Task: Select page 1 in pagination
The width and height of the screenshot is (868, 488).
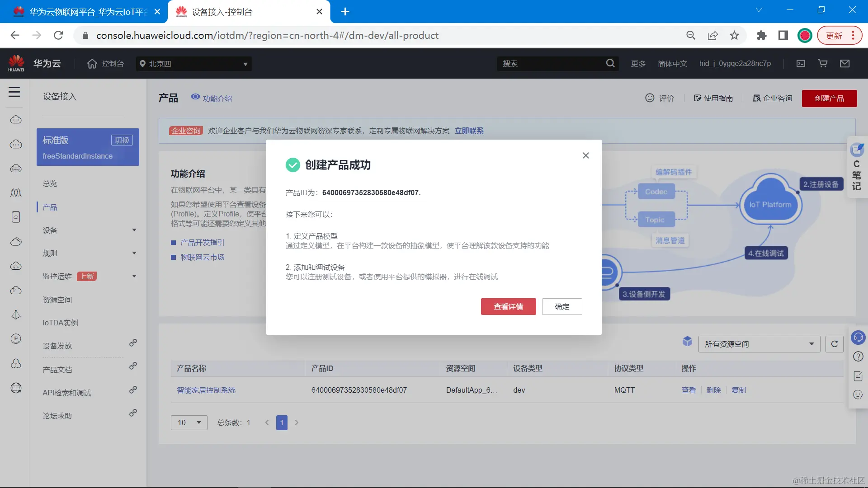Action: [282, 422]
